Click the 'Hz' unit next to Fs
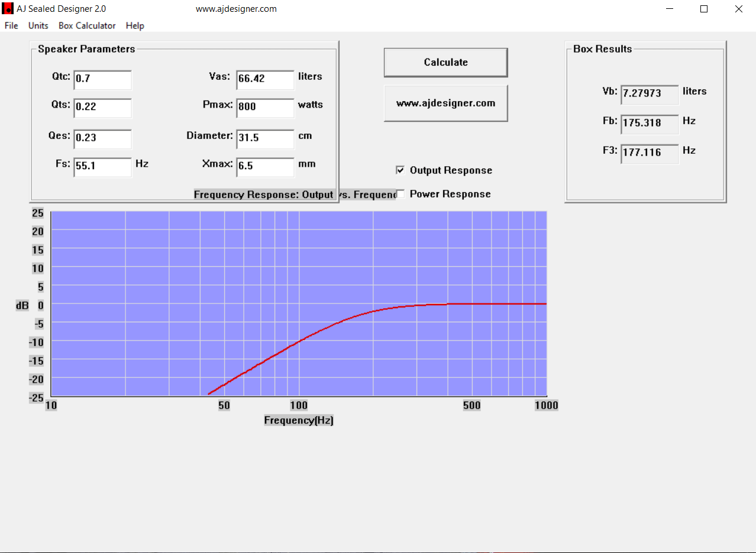 [x=142, y=163]
